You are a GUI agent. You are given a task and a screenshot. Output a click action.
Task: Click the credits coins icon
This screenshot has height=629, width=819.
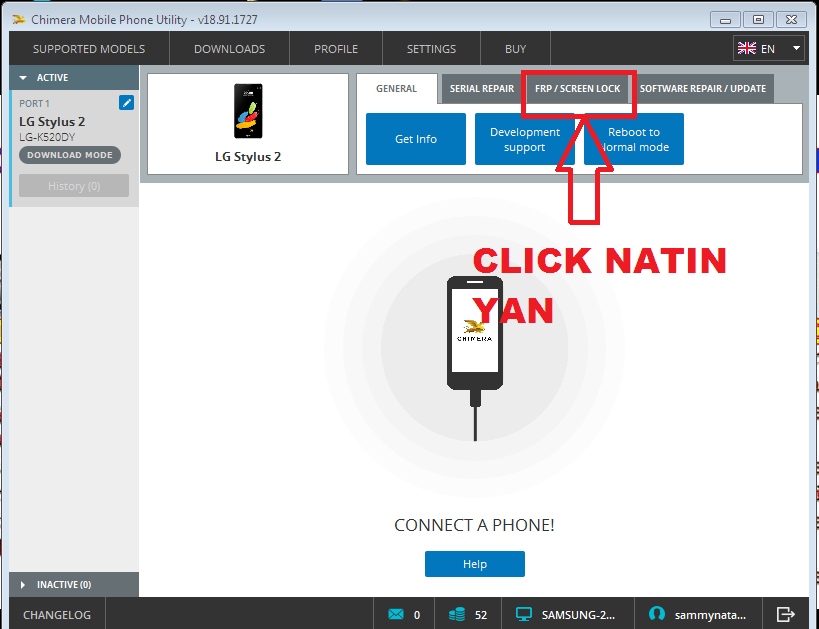(x=457, y=614)
